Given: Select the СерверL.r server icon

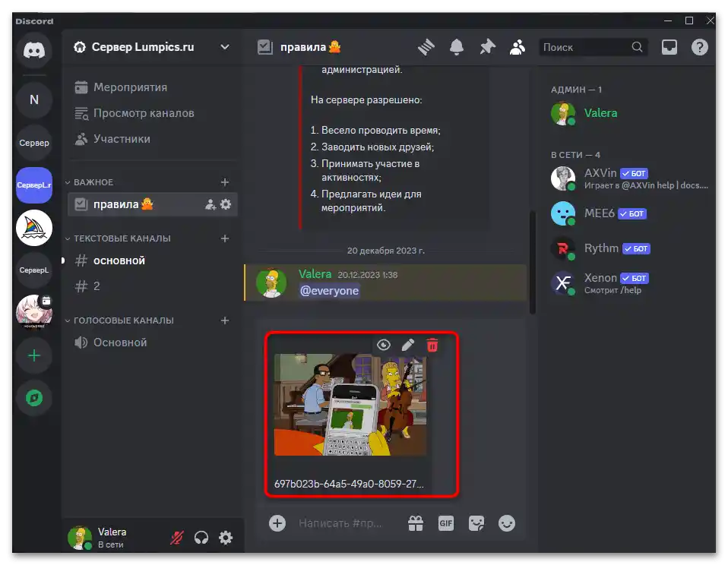Looking at the screenshot, I should (x=34, y=185).
